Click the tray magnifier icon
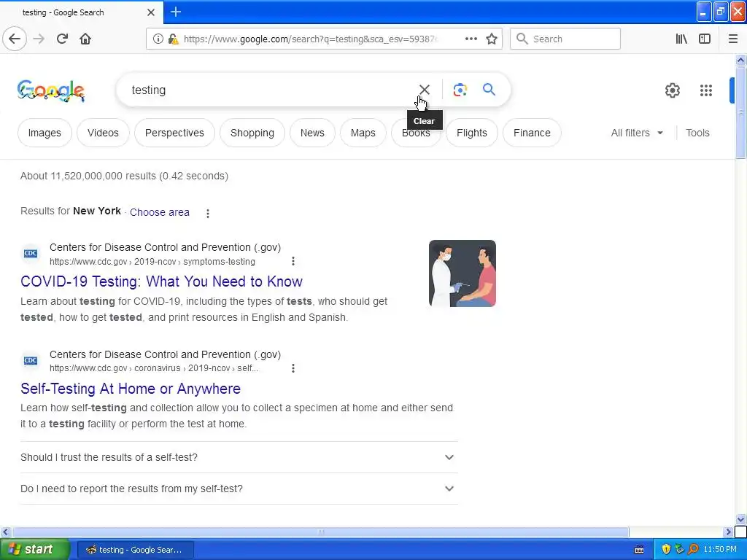Viewport: 747px width, 560px height. (x=693, y=550)
